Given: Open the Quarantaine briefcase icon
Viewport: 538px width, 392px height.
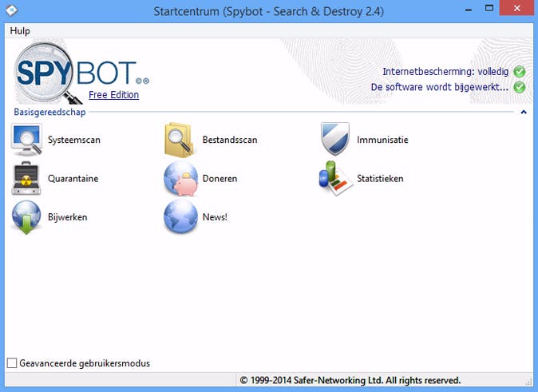Looking at the screenshot, I should tap(26, 179).
